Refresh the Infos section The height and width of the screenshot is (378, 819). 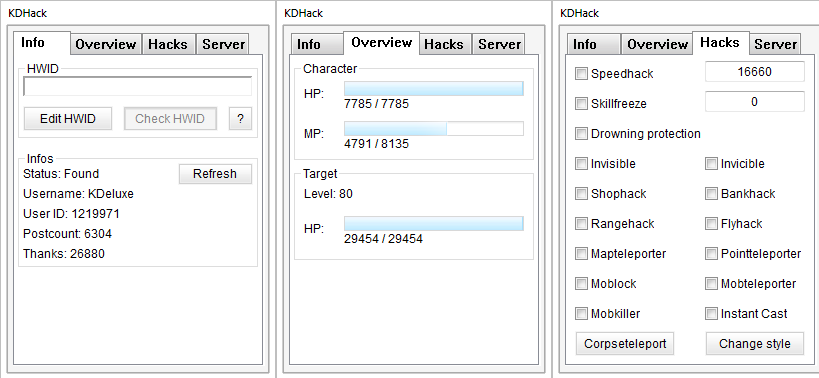pos(215,174)
